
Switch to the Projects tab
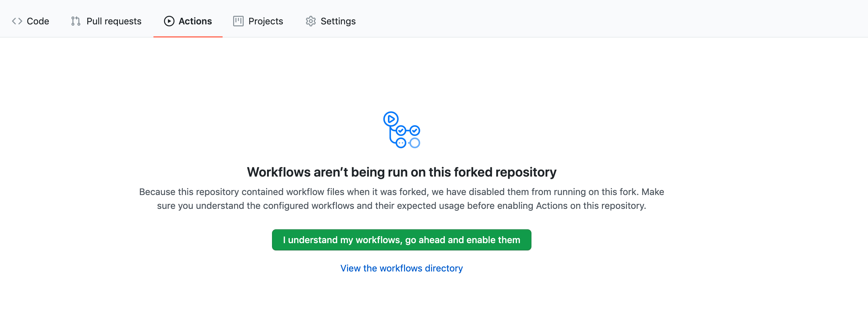tap(265, 21)
